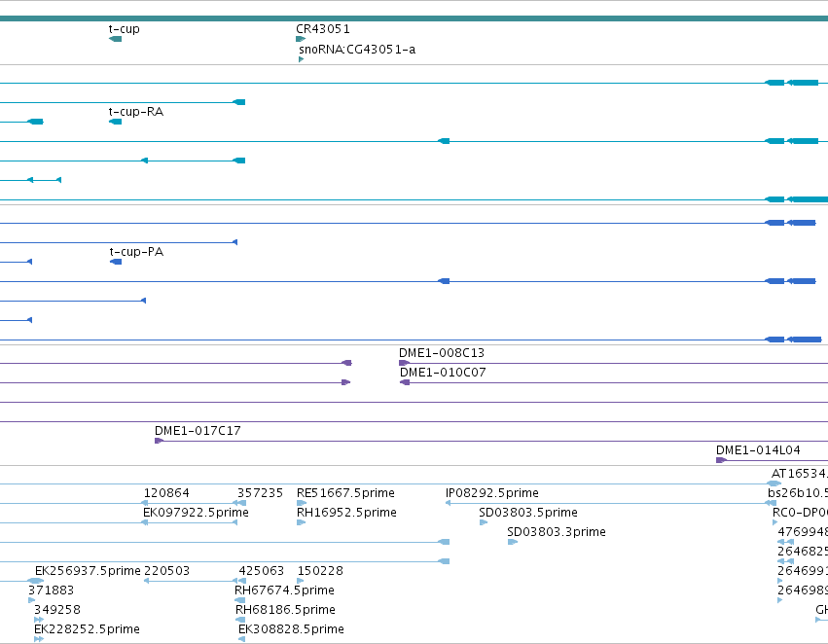Image resolution: width=828 pixels, height=644 pixels.
Task: Click the snoRNA:CG43051-a label
Action: pos(357,49)
